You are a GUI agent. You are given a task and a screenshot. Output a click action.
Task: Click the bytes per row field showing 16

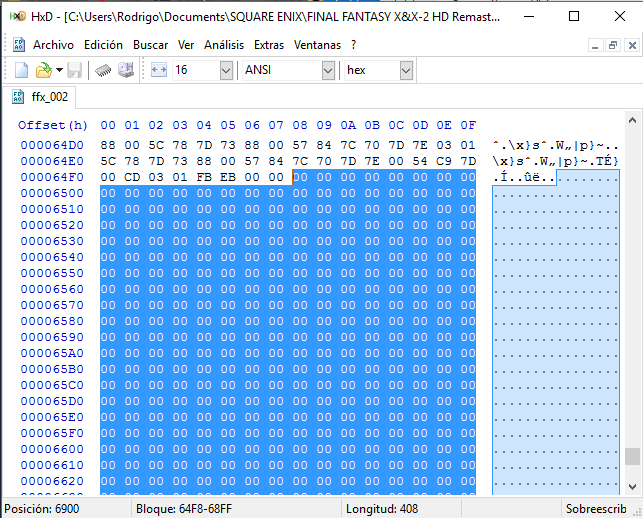[196, 70]
